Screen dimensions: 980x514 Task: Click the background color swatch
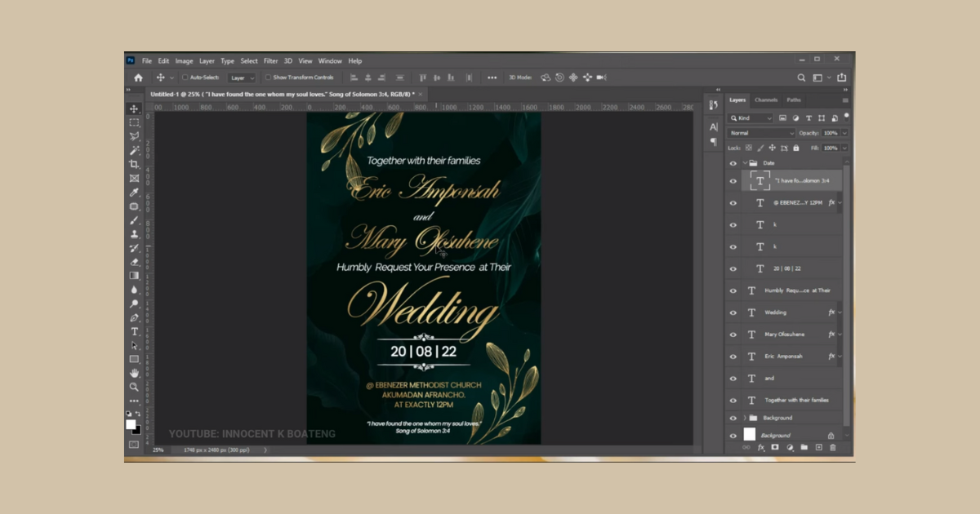coord(136,429)
